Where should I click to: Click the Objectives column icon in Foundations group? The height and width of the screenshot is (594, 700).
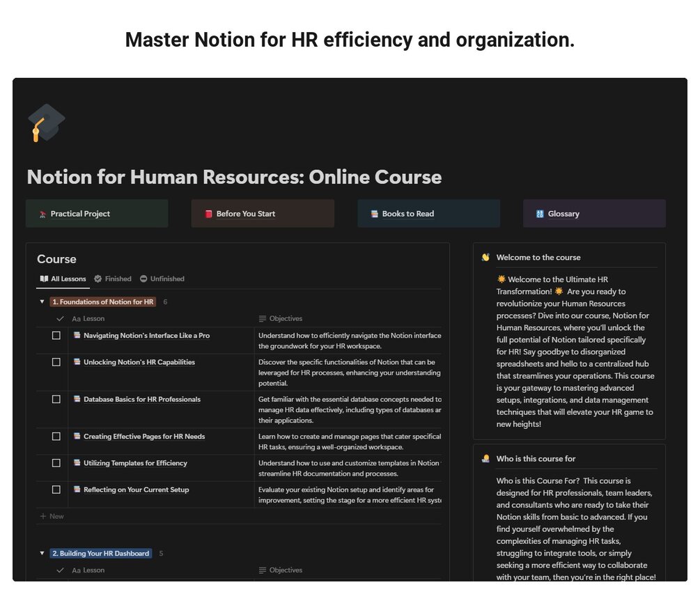tap(263, 319)
